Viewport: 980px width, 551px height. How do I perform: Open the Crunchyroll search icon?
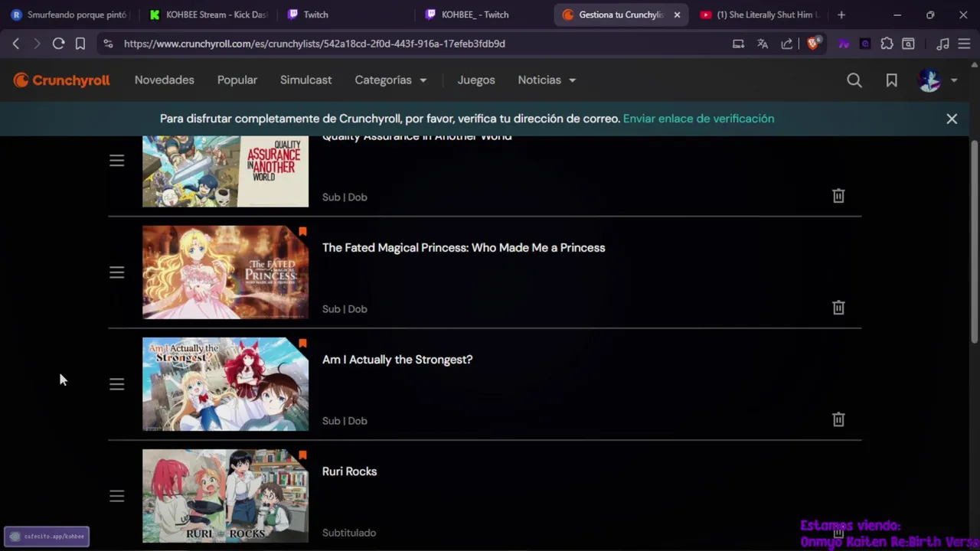854,80
